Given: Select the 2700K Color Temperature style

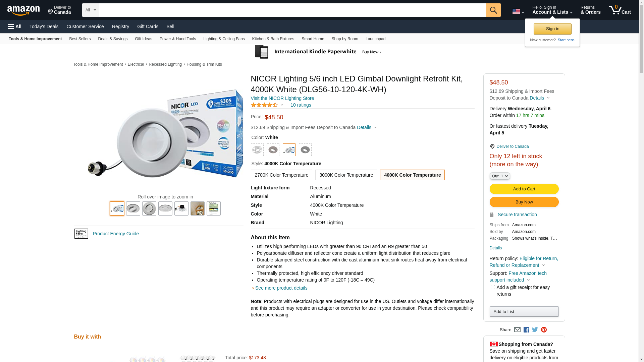Looking at the screenshot, I should (x=281, y=175).
